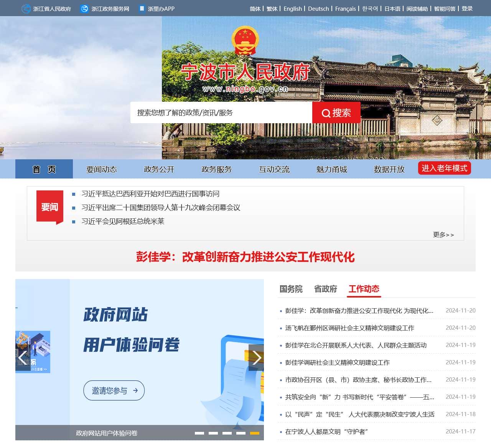Advance the carousel with the right arrow
The height and width of the screenshot is (448, 491).
(x=256, y=358)
